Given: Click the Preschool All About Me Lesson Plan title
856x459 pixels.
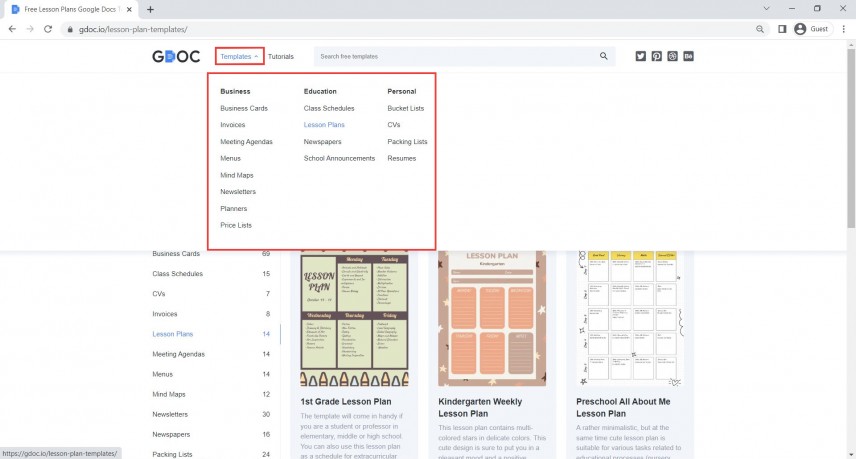Looking at the screenshot, I should pyautogui.click(x=623, y=408).
